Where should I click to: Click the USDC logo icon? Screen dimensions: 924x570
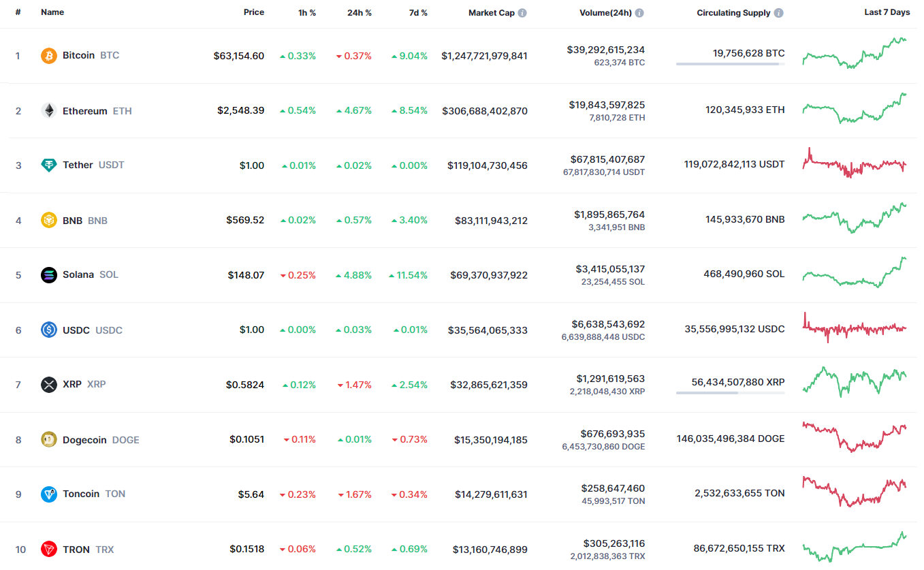click(x=48, y=330)
